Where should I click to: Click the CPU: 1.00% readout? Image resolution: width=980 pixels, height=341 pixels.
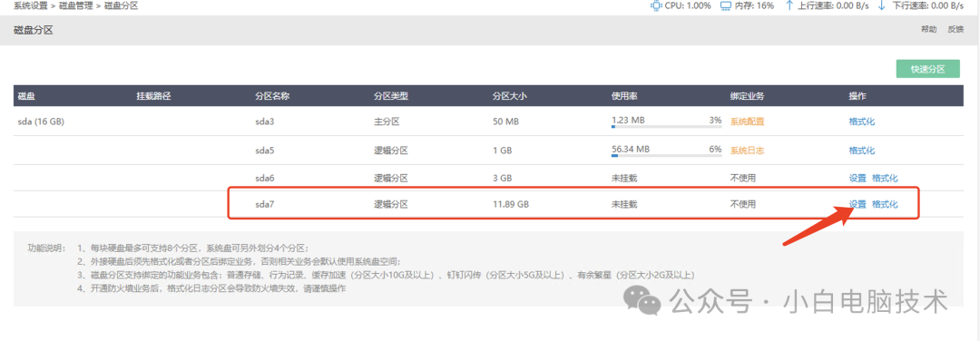tap(688, 5)
